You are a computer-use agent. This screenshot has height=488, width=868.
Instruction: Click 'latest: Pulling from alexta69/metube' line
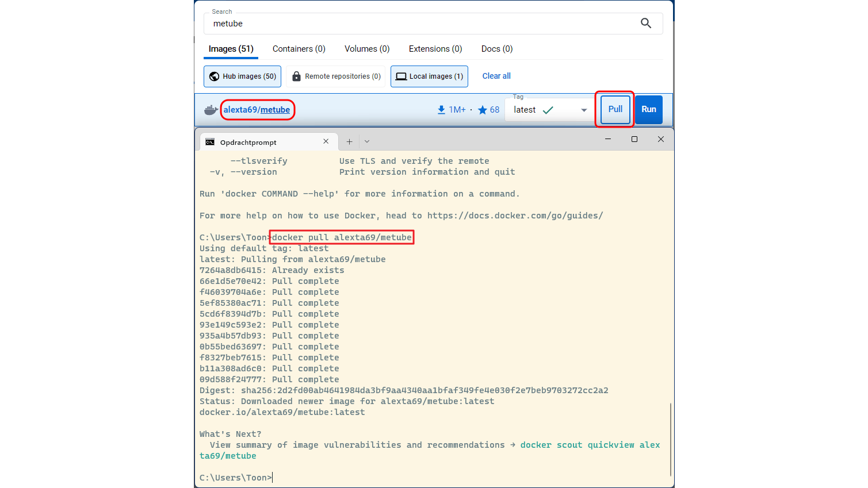point(293,259)
